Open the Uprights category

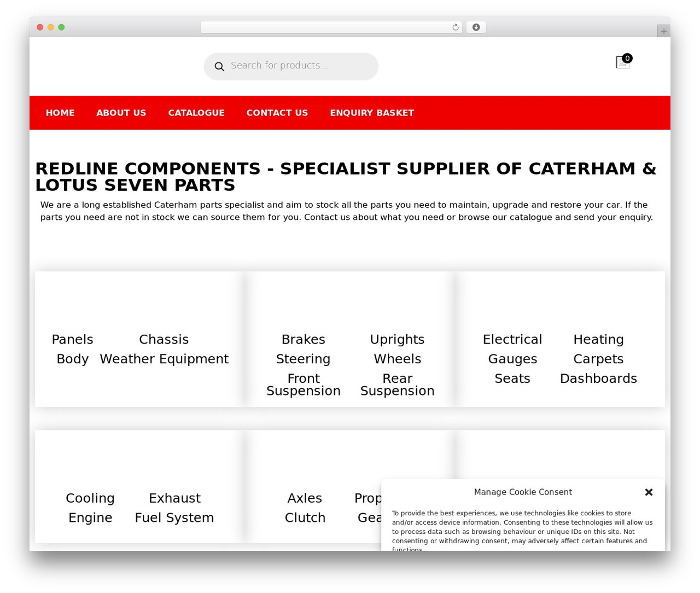(x=398, y=340)
